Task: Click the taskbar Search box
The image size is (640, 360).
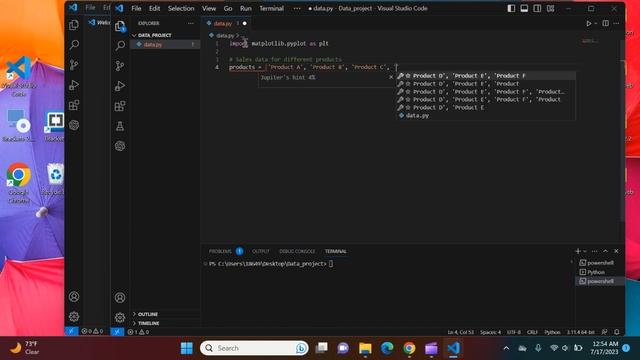Action: 254,348
